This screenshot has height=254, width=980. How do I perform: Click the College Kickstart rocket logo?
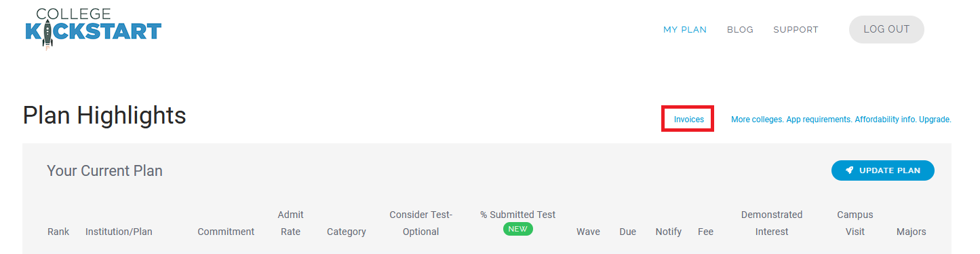click(x=93, y=29)
